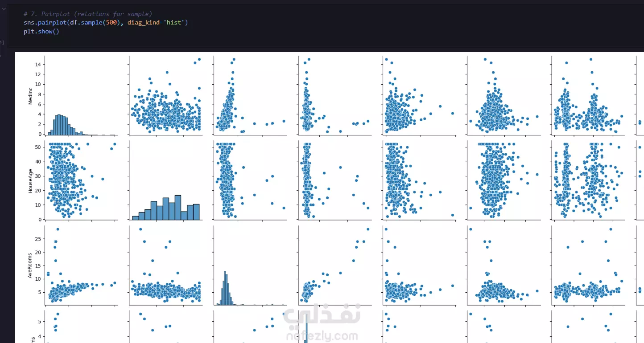Click the plt.show() code line
Viewport: 644px width, 343px height.
[41, 31]
